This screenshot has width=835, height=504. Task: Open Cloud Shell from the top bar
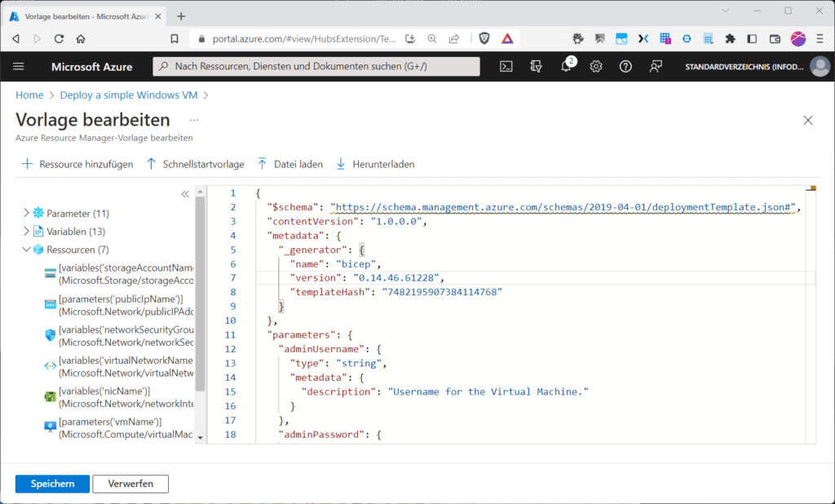tap(506, 67)
